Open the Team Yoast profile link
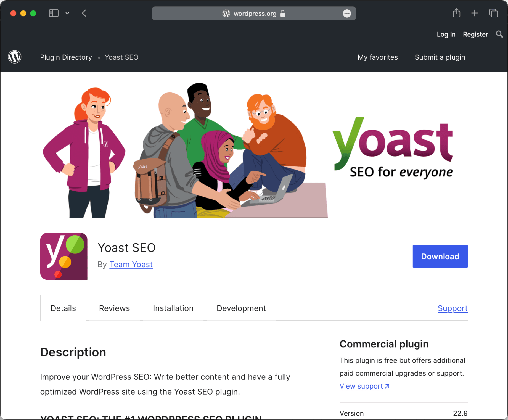Screen dimensions: 508x420 pos(131,264)
